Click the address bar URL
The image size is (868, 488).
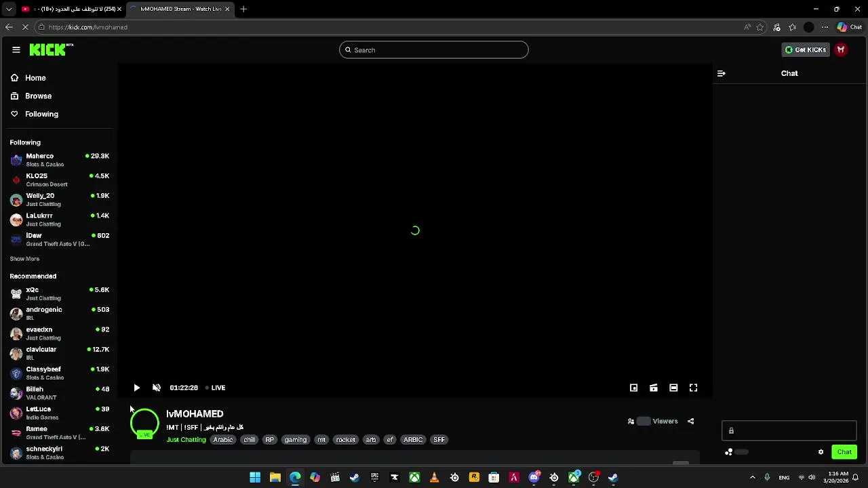pyautogui.click(x=88, y=27)
